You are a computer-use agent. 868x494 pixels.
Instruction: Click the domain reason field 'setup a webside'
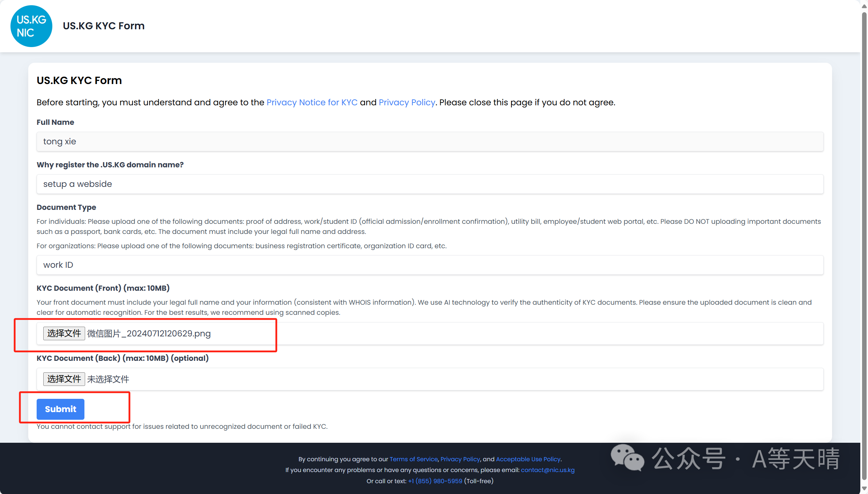tap(430, 184)
